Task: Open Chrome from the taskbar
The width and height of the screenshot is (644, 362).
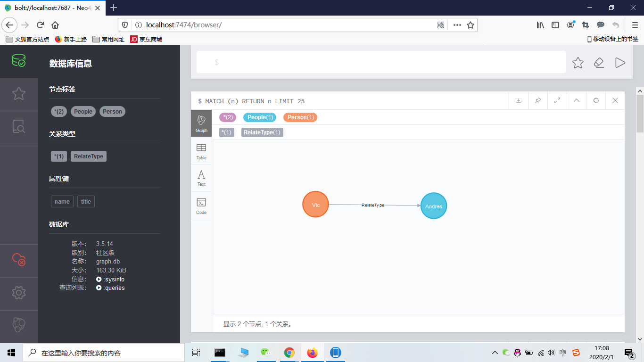Action: click(289, 353)
